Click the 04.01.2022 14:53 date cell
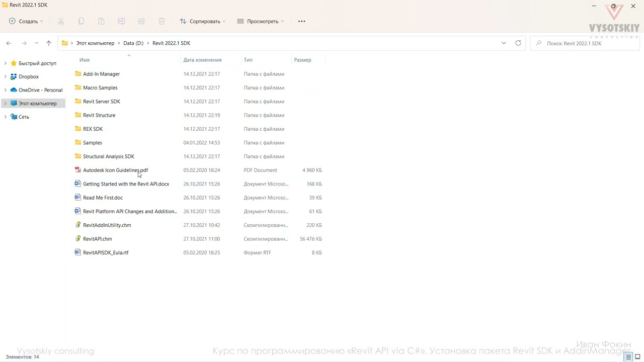Viewport: 644px width, 362px height. point(201,143)
